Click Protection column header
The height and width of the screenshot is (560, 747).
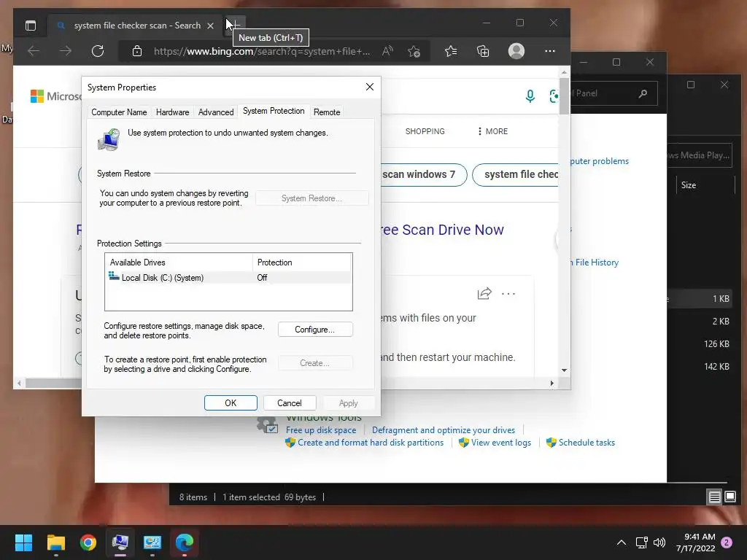coord(301,262)
